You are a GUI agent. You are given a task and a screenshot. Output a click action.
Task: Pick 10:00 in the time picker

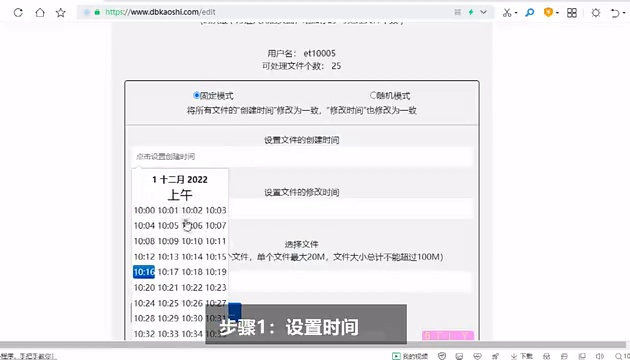click(x=144, y=210)
